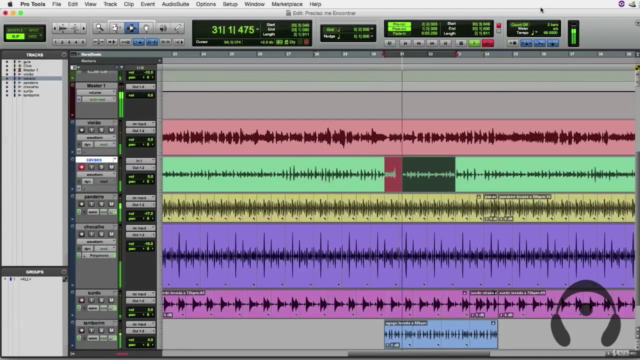Open Tracks list popup menu
Screen dimensions: 640x360
tap(64, 55)
